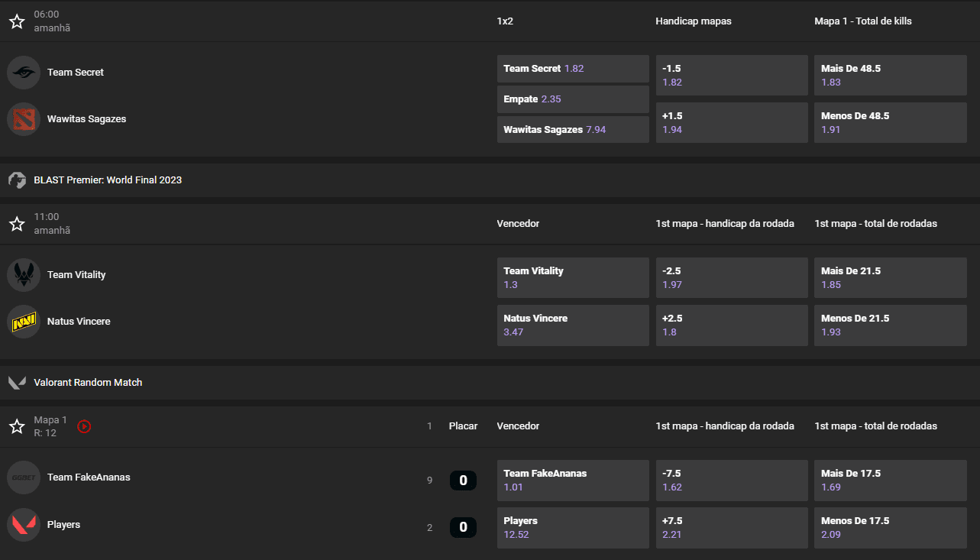Click the BLAST Premier tournament icon
The width and height of the screenshot is (980, 560).
17,180
